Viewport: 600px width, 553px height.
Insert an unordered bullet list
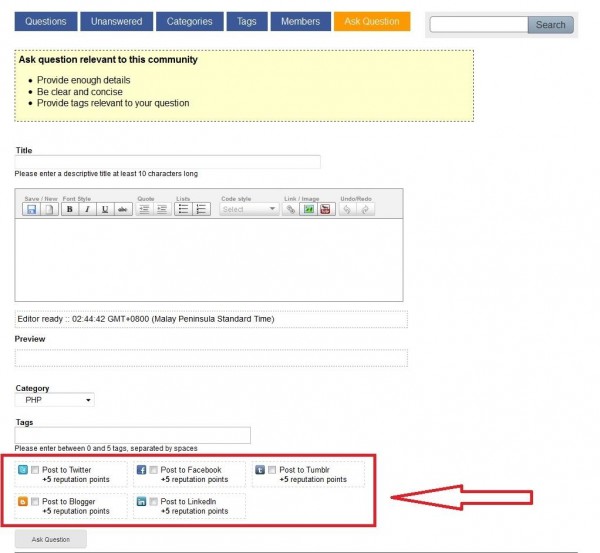pyautogui.click(x=184, y=209)
